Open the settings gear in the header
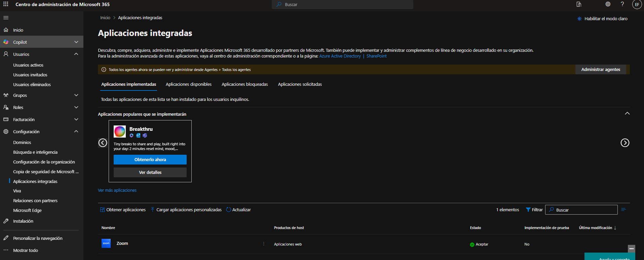The height and width of the screenshot is (260, 644). coord(608,4)
